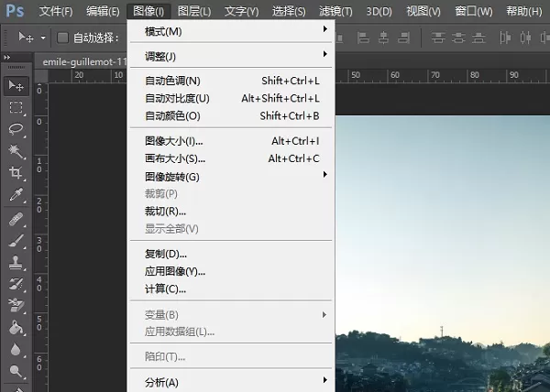550x392 pixels.
Task: Choose 裁切(R)... menu item
Action: 231,212
